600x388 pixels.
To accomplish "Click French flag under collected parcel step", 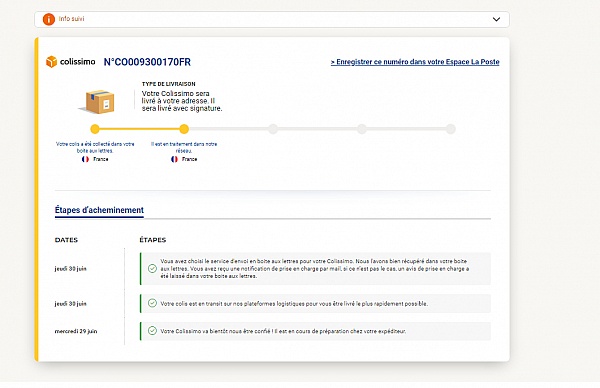I will click(x=85, y=159).
